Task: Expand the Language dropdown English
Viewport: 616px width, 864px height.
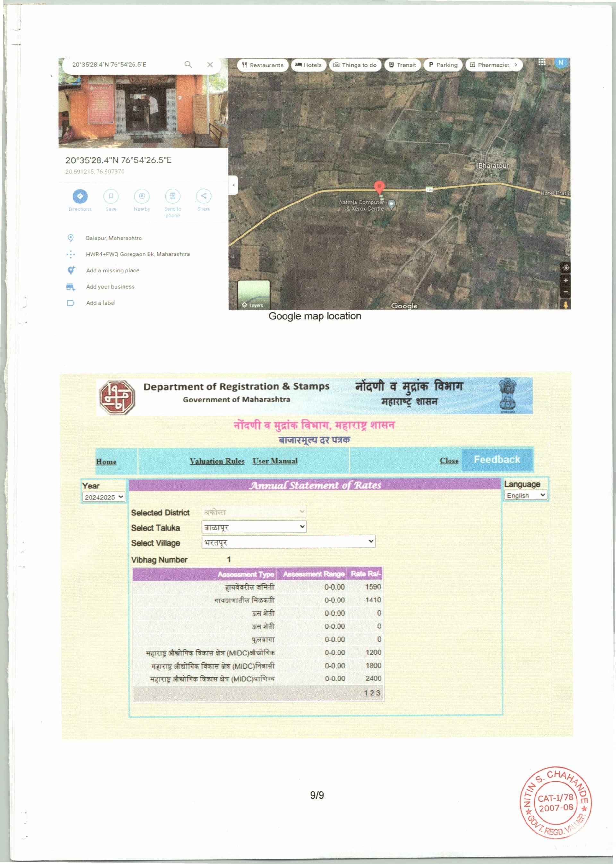Action: (x=525, y=495)
